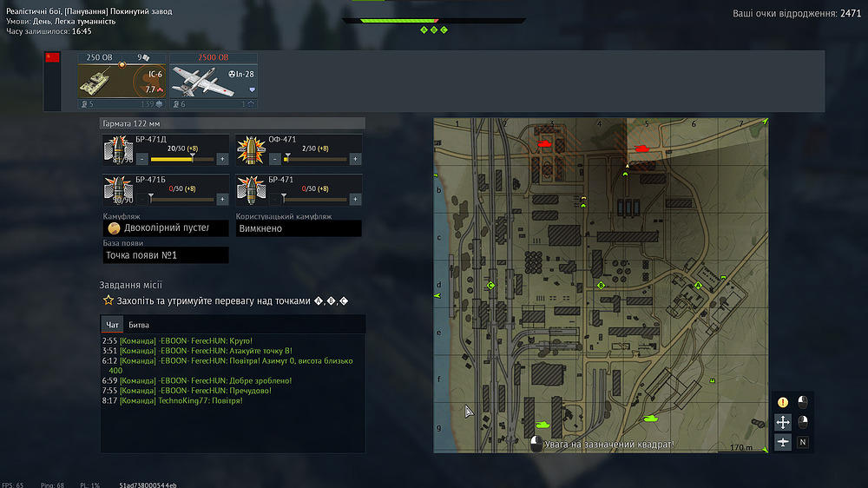Click 'Увага на зазначений квадрат!' hint text
The image size is (868, 488).
(609, 445)
